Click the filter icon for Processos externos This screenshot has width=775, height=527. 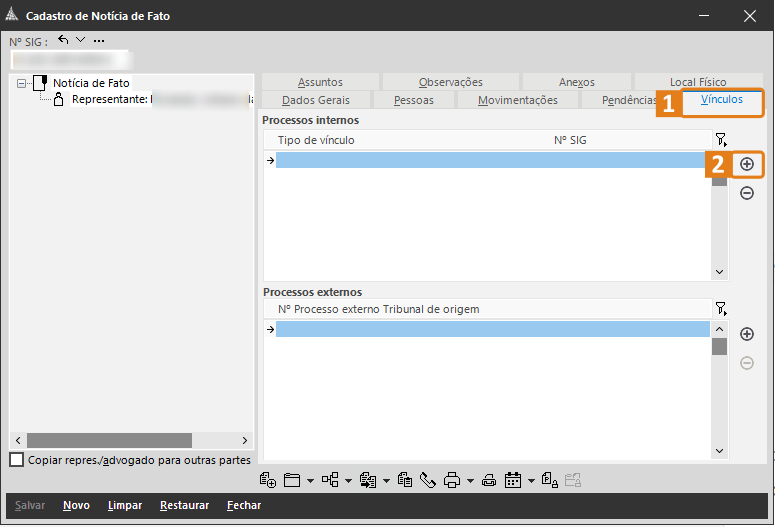720,309
